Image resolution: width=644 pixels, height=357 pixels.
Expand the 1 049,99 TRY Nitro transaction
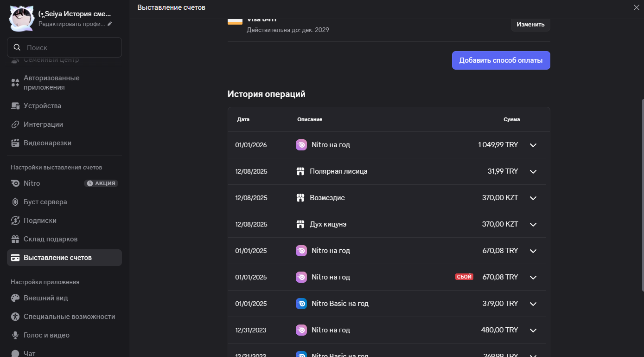[533, 145]
